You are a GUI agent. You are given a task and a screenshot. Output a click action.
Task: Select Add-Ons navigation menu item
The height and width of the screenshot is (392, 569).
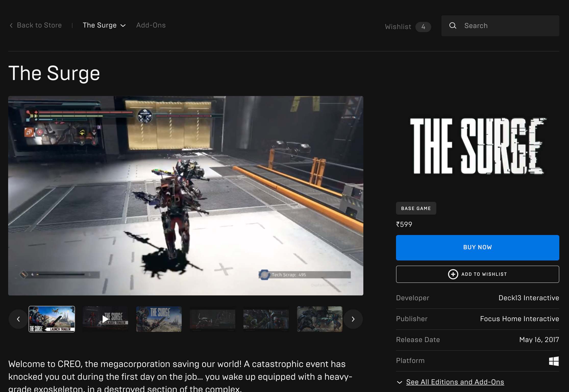click(151, 25)
